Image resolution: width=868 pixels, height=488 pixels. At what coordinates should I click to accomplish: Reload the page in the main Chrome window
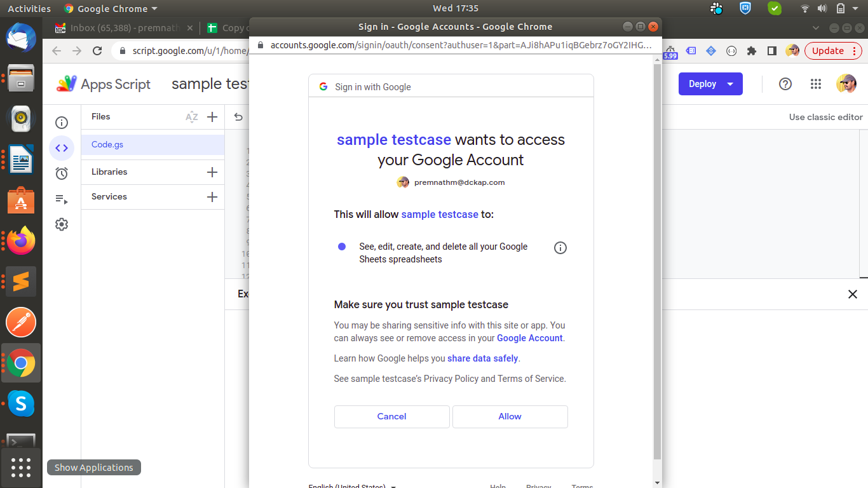pyautogui.click(x=97, y=51)
